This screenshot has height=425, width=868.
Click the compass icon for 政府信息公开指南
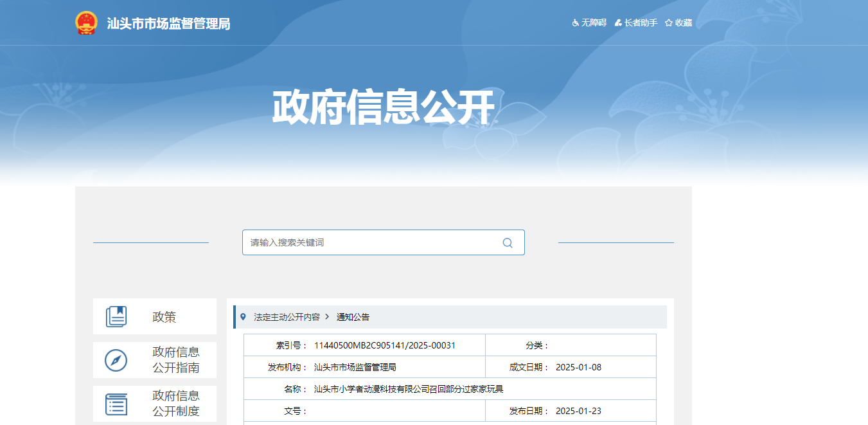tap(116, 360)
